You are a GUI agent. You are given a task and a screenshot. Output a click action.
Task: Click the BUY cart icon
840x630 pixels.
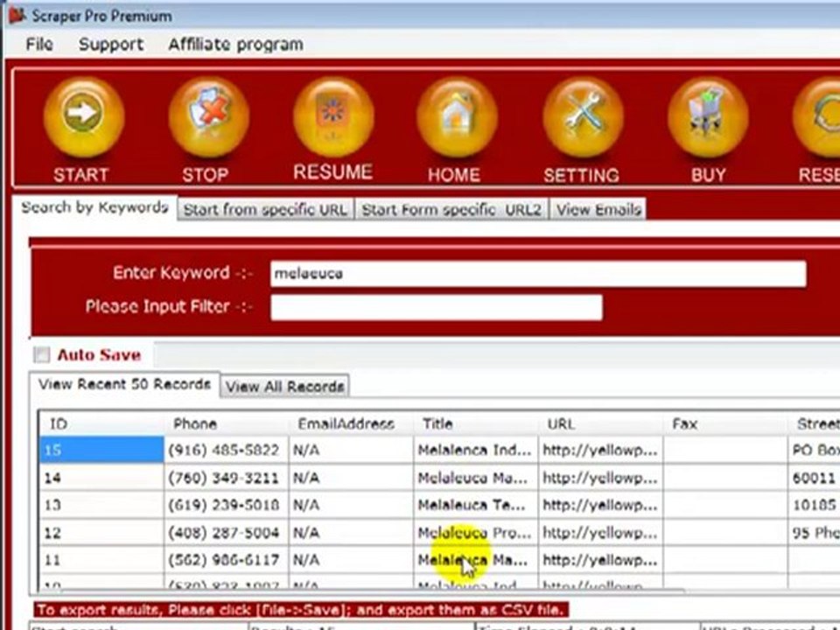[x=708, y=116]
